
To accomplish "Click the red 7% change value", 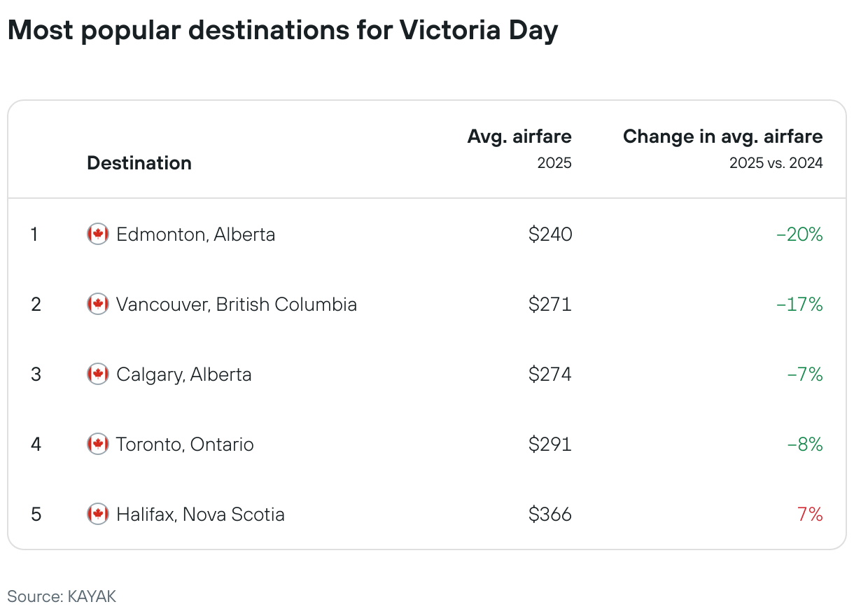I will [x=810, y=514].
